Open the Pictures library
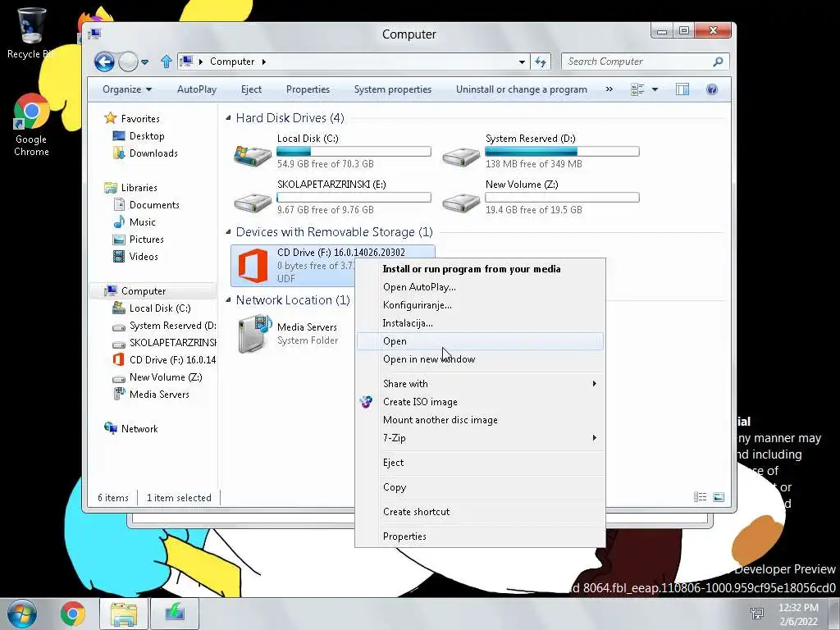Viewport: 840px width, 630px height. [146, 239]
